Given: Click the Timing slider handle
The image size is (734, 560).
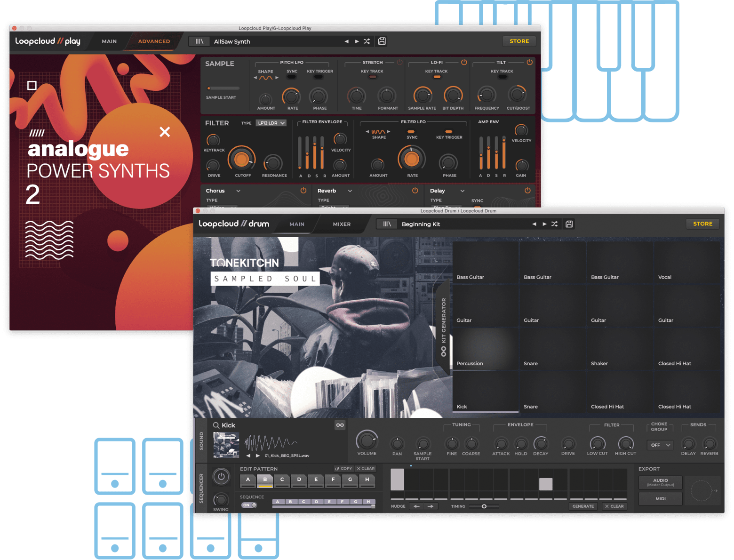Looking at the screenshot, I should [x=484, y=506].
